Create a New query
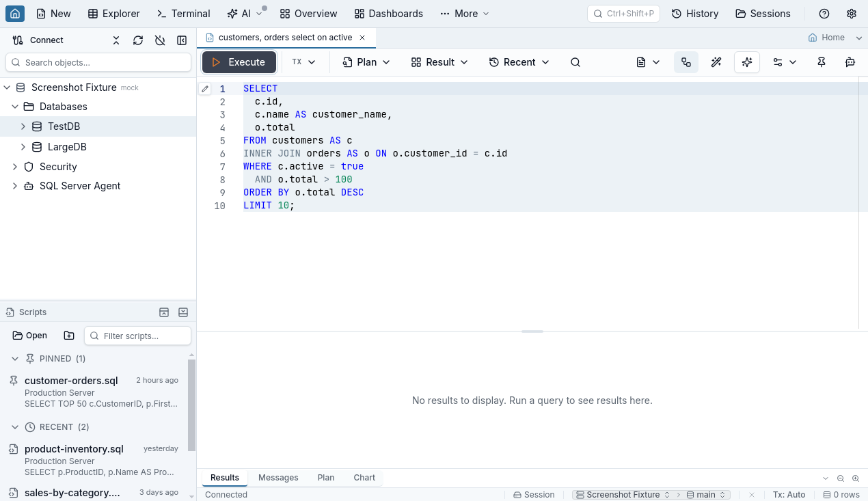Viewport: 868px width, 501px height. point(53,14)
